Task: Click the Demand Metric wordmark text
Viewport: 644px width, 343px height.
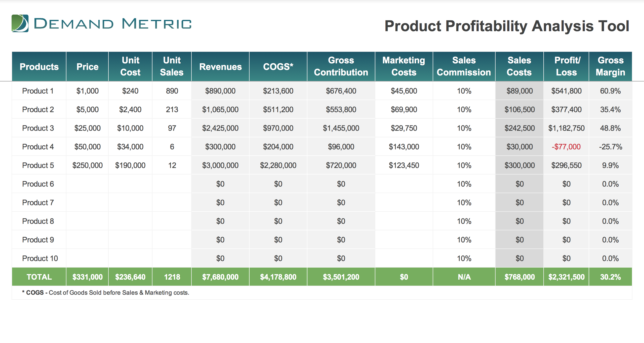Action: pyautogui.click(x=112, y=24)
